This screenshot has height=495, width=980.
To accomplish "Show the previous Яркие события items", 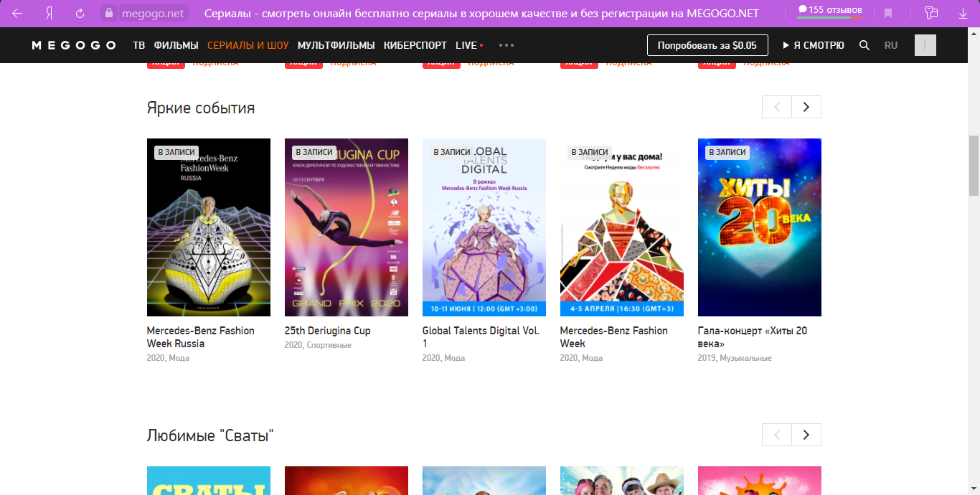I will 777,107.
